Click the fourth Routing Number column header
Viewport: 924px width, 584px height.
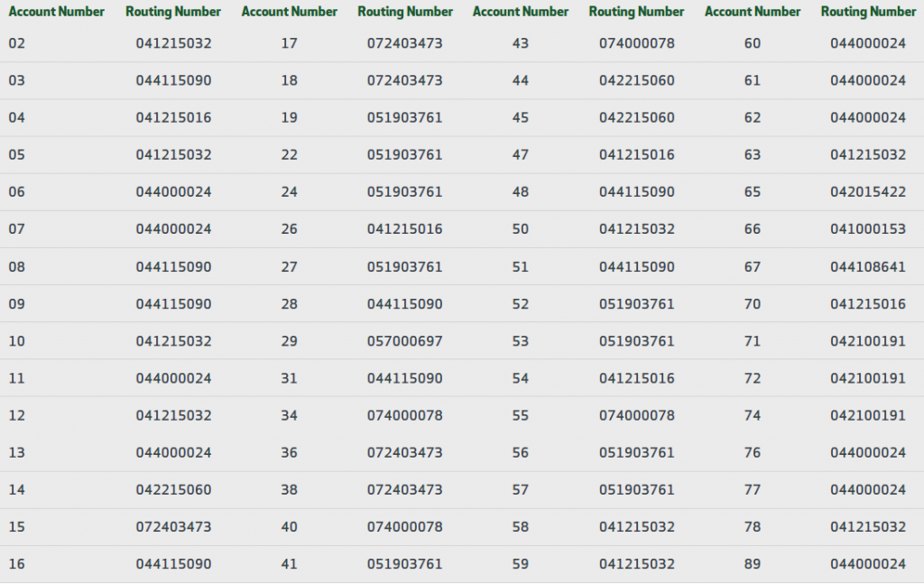pos(868,12)
